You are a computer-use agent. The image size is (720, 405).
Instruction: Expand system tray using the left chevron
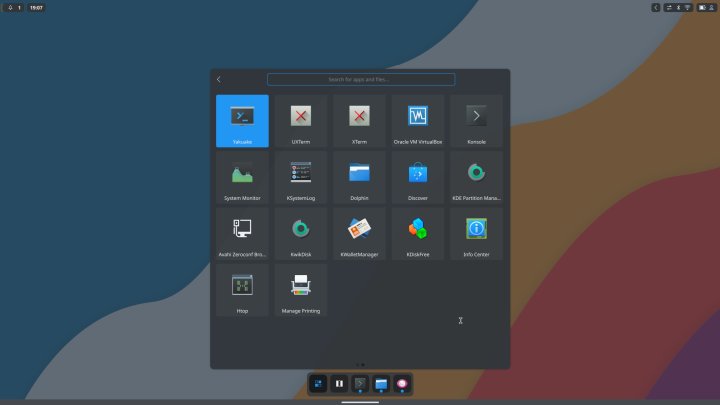click(656, 7)
